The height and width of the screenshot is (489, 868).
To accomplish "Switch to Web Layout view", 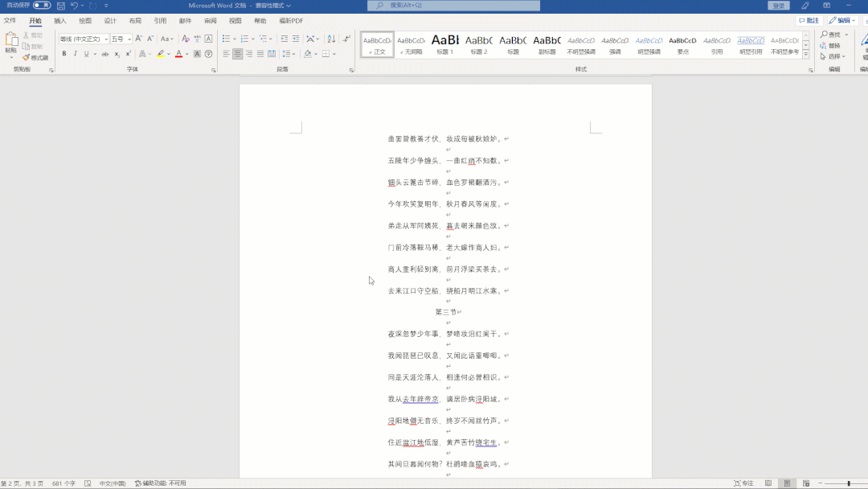I will [806, 483].
